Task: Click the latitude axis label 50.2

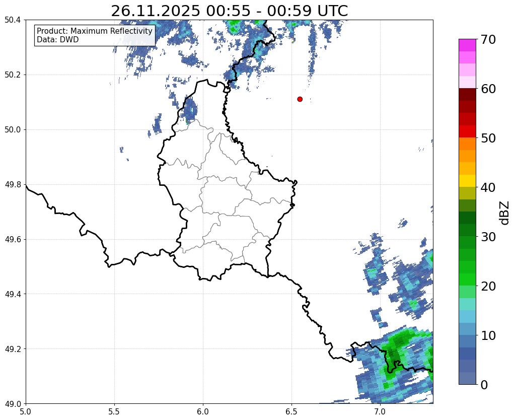Action: coord(13,75)
